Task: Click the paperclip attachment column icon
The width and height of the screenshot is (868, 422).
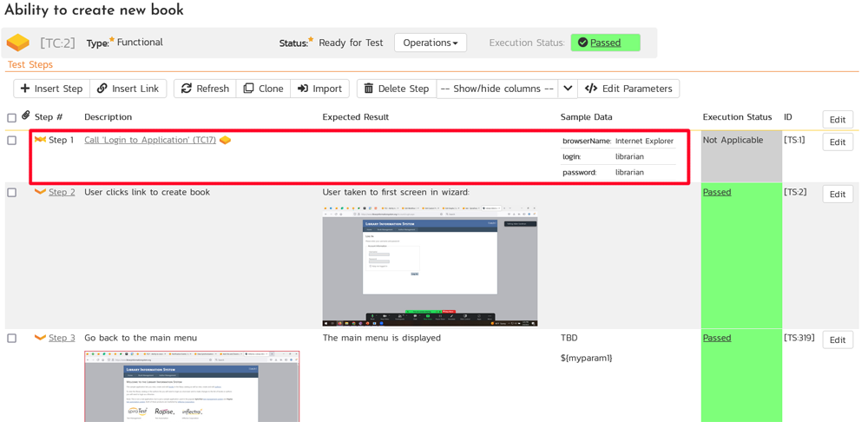Action: click(x=26, y=115)
